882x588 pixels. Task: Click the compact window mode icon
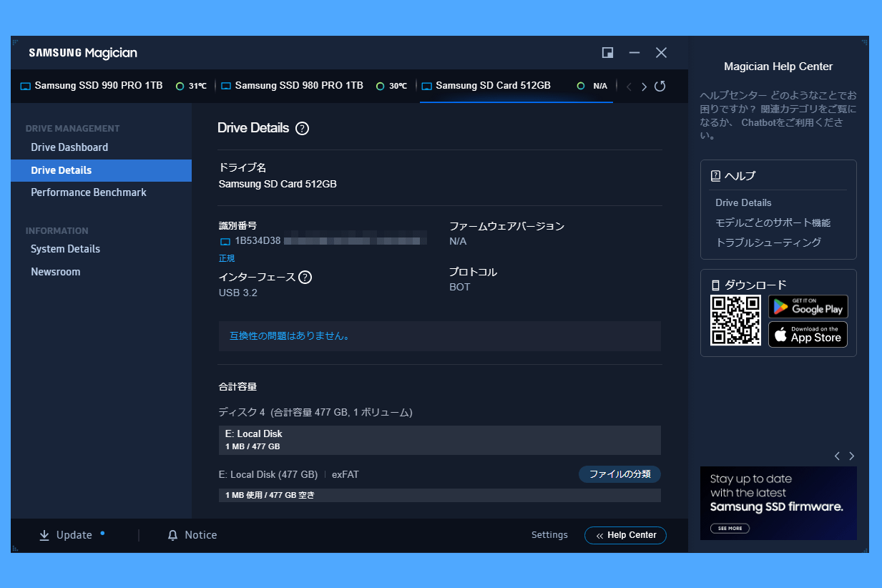(x=607, y=53)
